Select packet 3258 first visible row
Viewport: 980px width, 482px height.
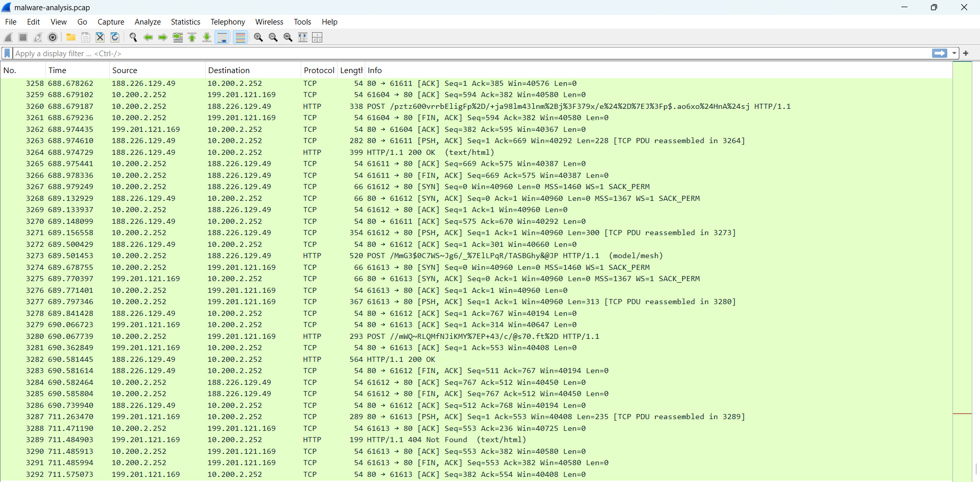(x=476, y=83)
